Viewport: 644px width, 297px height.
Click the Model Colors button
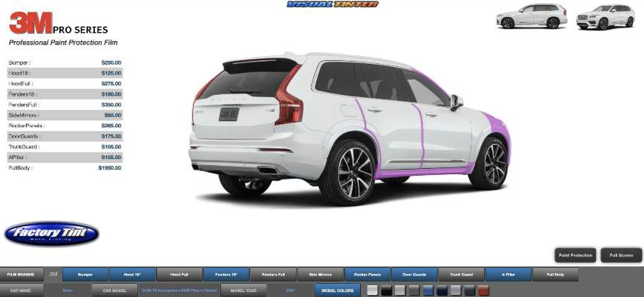337,291
